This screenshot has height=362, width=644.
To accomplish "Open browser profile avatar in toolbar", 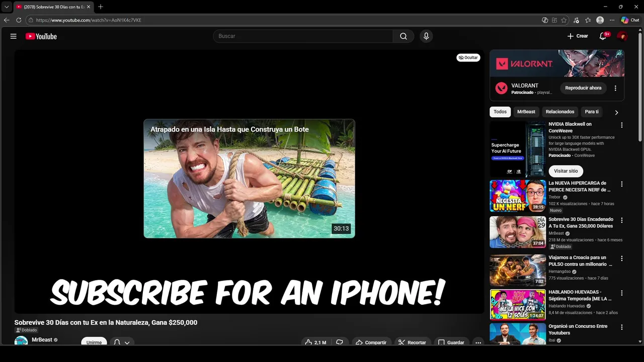I will [600, 20].
